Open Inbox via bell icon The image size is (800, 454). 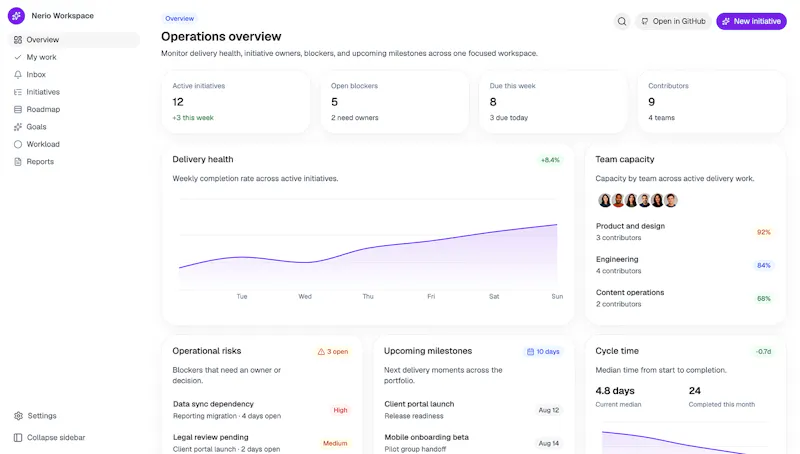pos(18,74)
